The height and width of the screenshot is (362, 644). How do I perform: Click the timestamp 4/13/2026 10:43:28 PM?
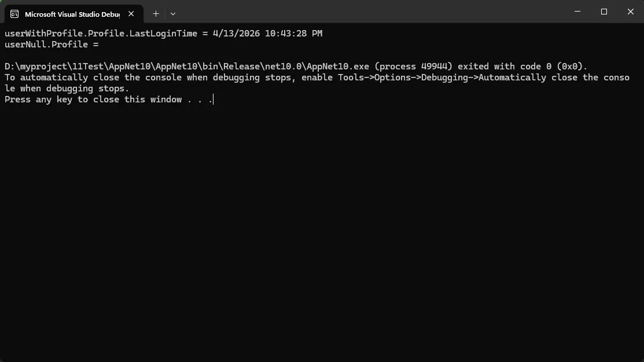pyautogui.click(x=267, y=34)
